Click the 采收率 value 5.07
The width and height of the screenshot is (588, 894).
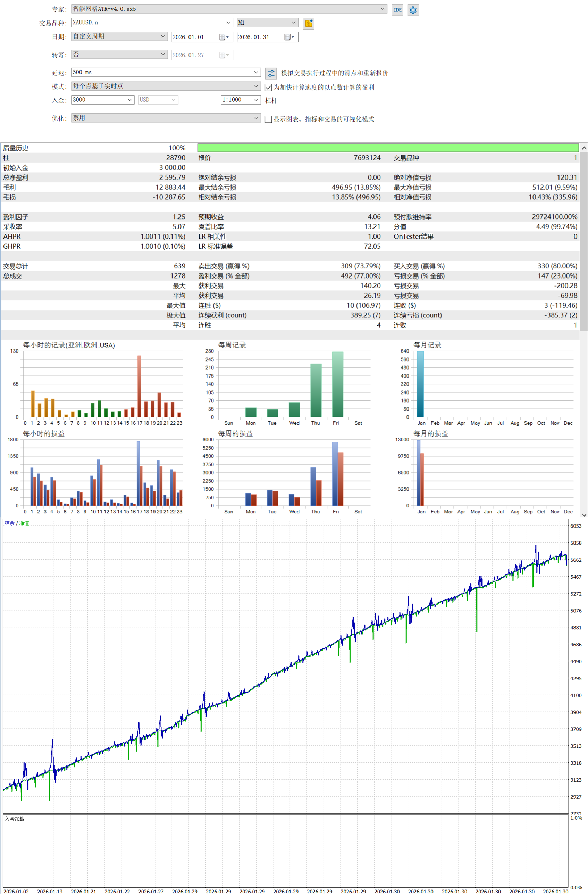179,226
